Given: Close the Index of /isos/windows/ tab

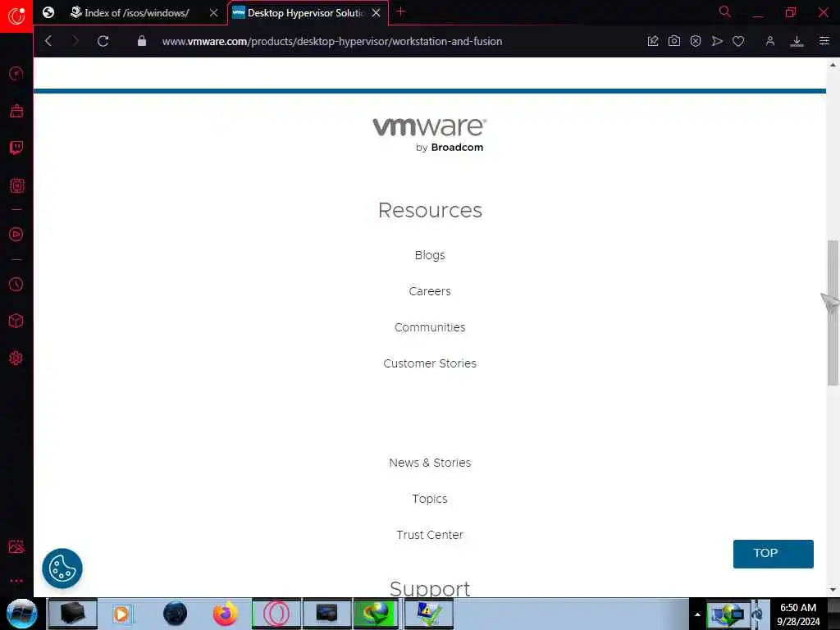Looking at the screenshot, I should click(x=214, y=13).
